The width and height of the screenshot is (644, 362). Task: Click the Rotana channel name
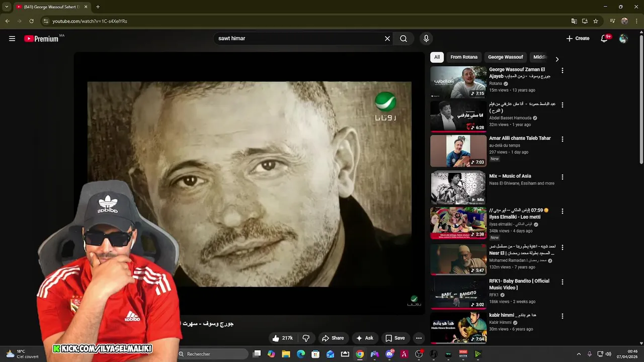pos(496,84)
